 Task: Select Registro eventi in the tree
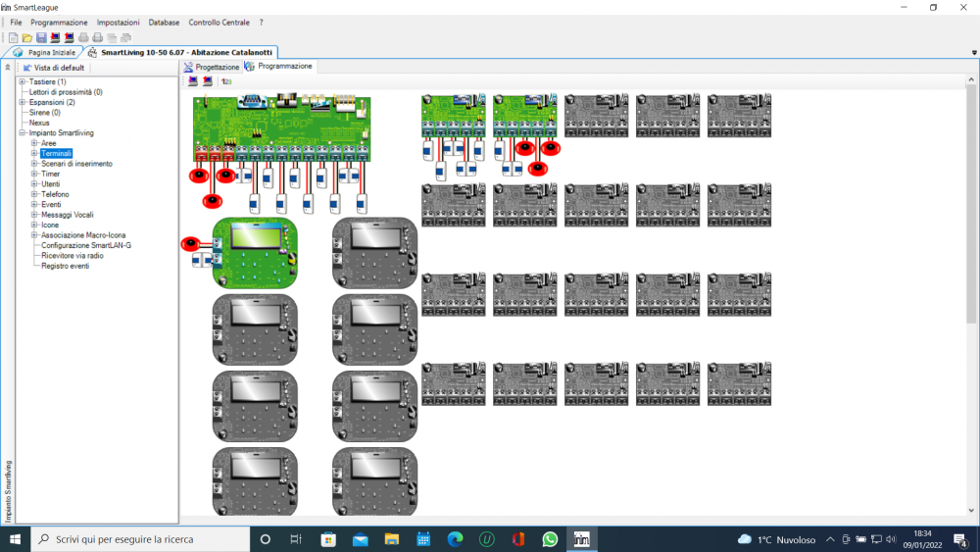(x=66, y=266)
